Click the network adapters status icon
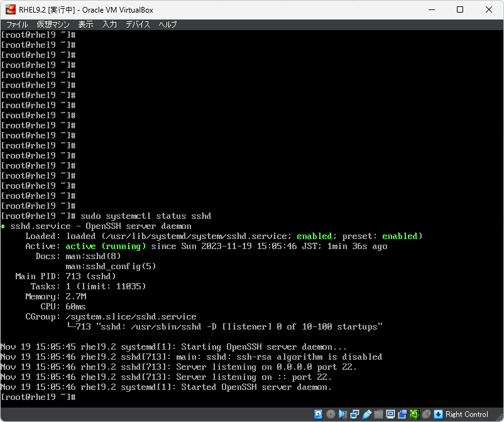The width and height of the screenshot is (504, 422). pos(354,414)
